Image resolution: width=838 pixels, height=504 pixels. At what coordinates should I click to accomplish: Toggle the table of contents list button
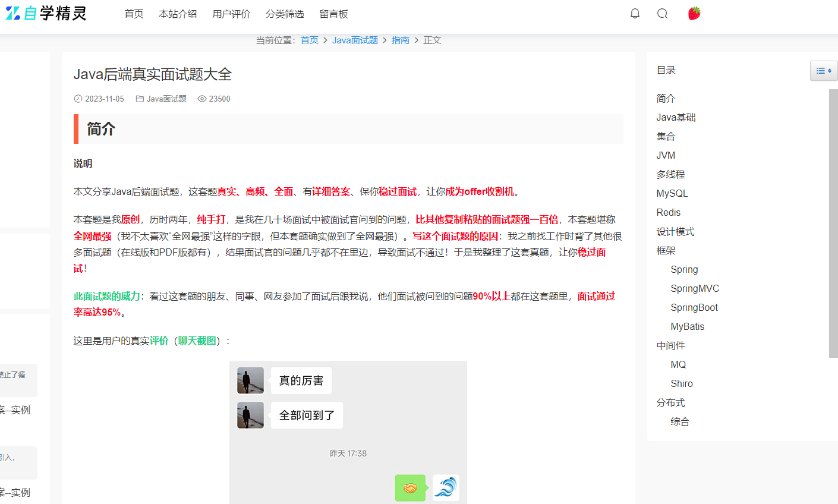[823, 71]
